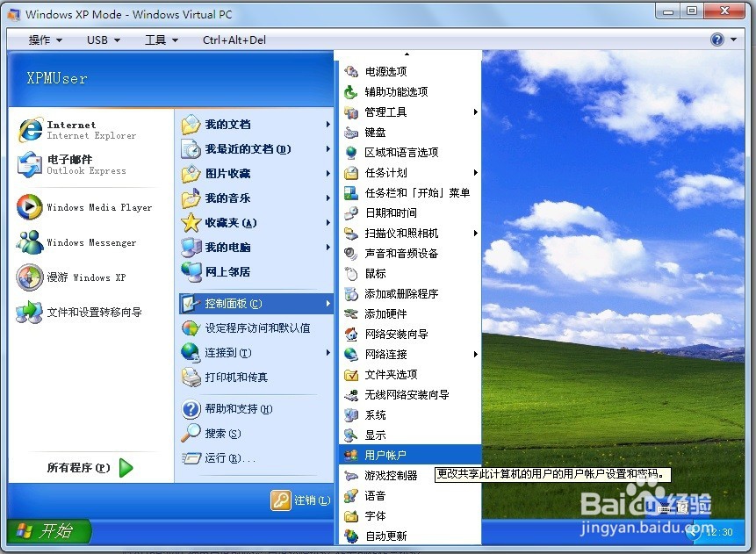Screen dimensions: 756x554
Task: Click the XPMUser account name
Action: point(57,78)
